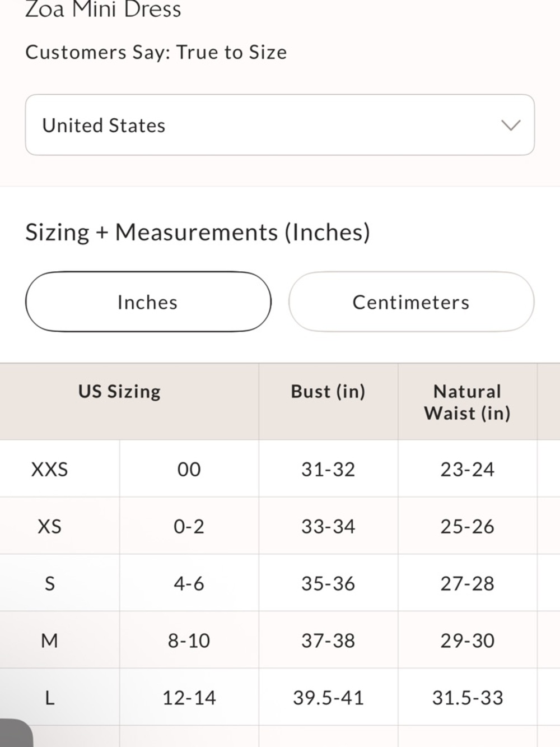Click the chevron arrow in country selector
The image size is (560, 747).
click(x=511, y=125)
